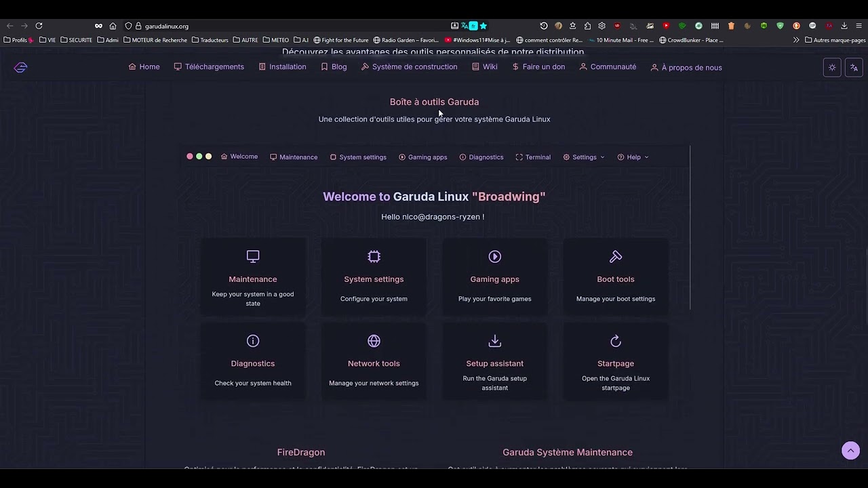Open the Profils bookmark folder
Screen dimensions: 868x488
[19, 40]
